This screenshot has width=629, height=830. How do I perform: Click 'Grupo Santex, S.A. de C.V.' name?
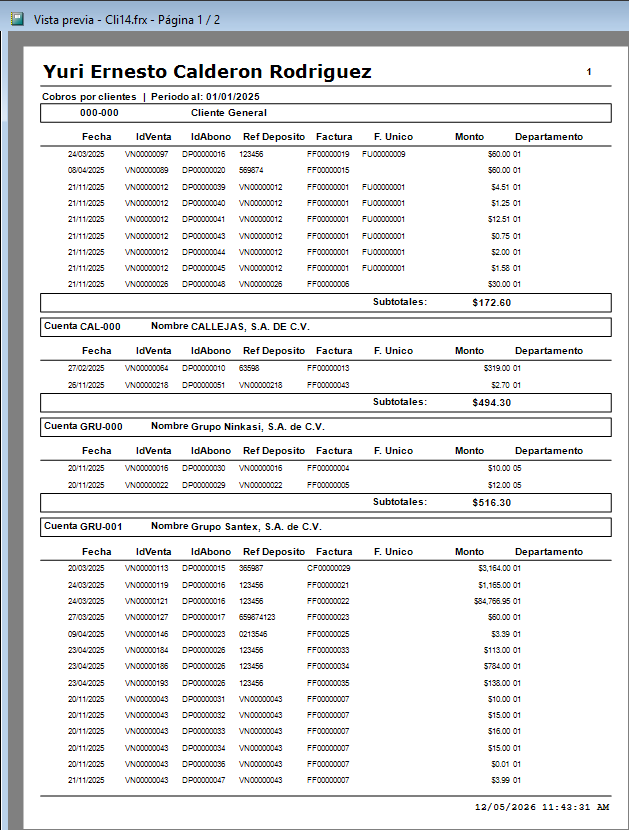(x=256, y=527)
